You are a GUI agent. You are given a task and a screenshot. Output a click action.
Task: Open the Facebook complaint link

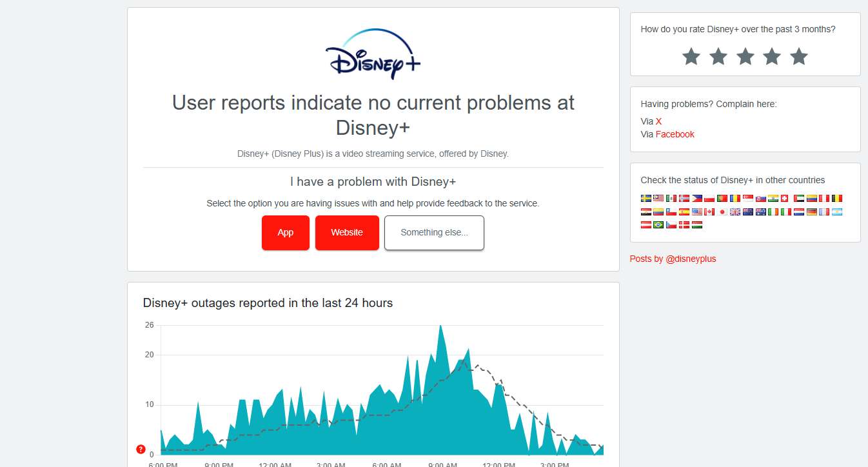point(675,134)
